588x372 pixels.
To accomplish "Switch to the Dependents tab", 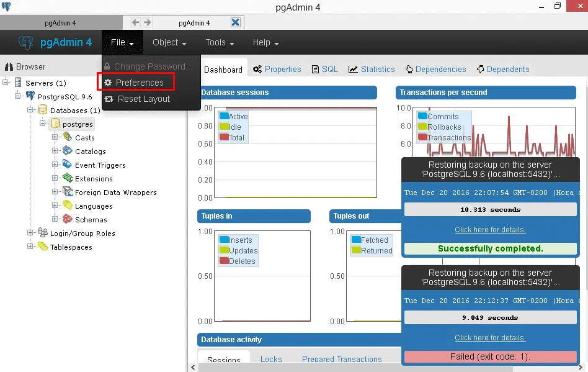I will tap(503, 70).
